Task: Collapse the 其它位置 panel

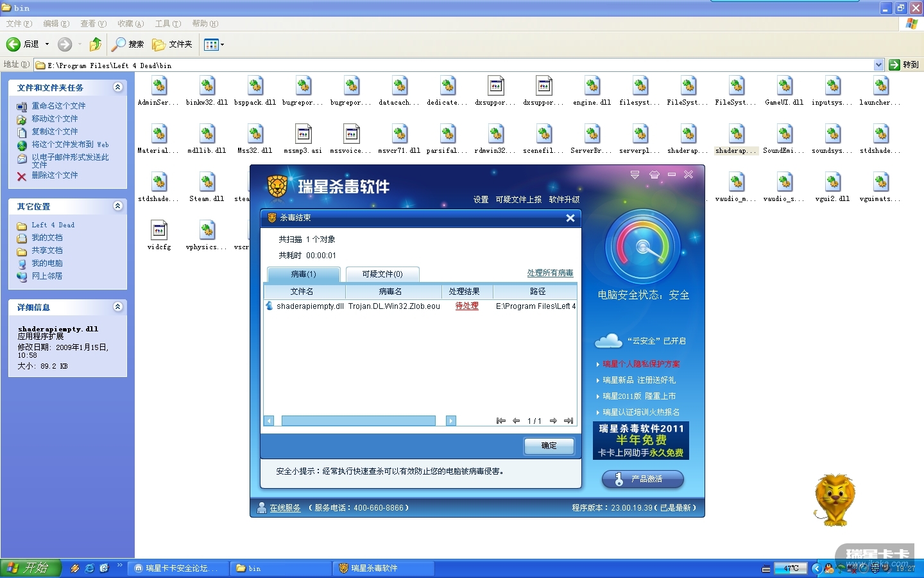Action: 117,206
